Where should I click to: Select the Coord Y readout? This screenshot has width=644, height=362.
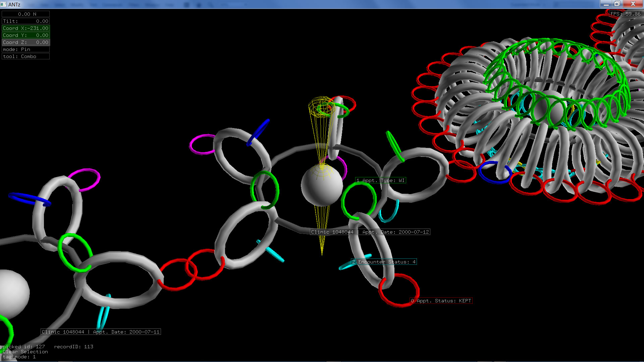click(x=25, y=35)
